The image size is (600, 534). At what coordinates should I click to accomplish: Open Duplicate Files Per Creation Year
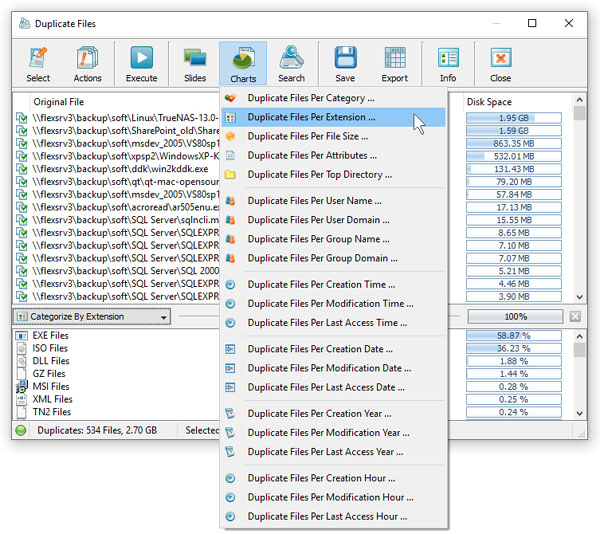coord(333,414)
